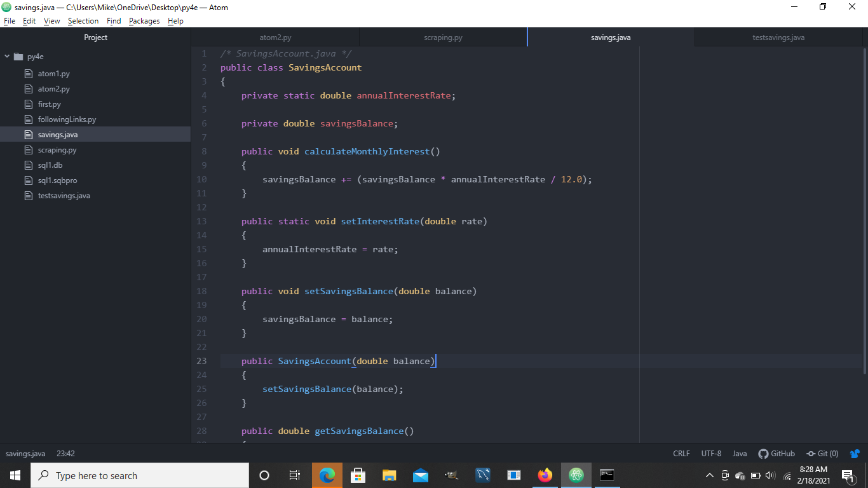868x488 pixels.
Task: Change the Java grammar selector
Action: point(740,454)
